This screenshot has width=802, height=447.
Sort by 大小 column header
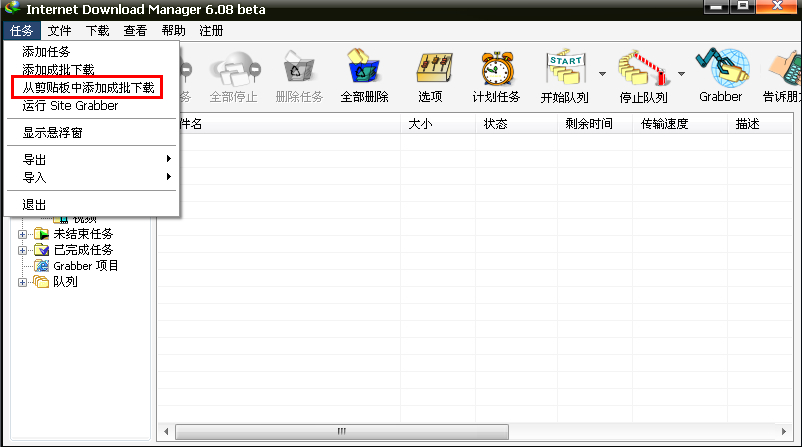coord(438,124)
